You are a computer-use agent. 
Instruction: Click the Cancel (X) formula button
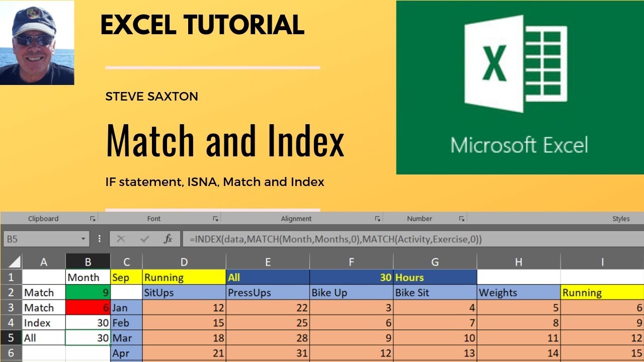(x=121, y=239)
